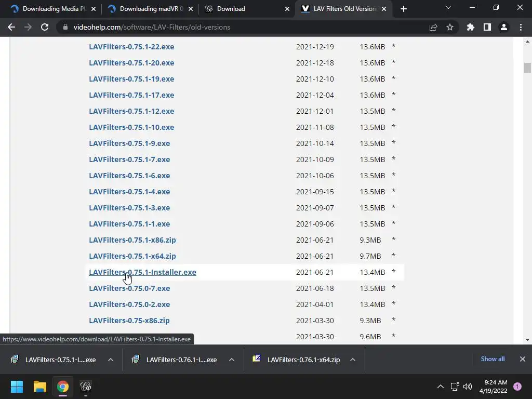Reload the videohelp page
This screenshot has width=532, height=399.
[45, 27]
